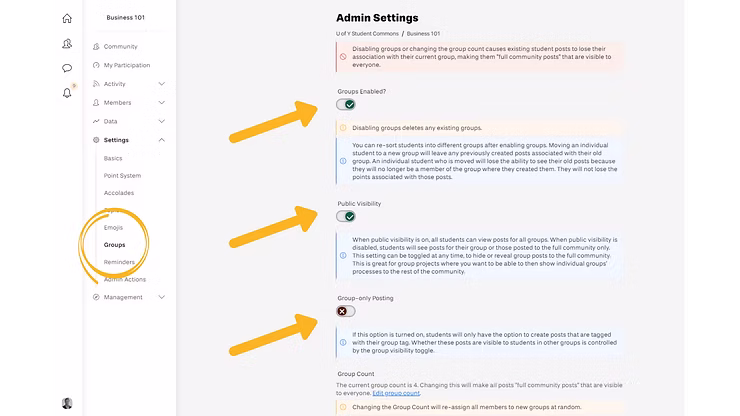Expand the Management section chevron
Image resolution: width=740 pixels, height=416 pixels.
tap(162, 297)
